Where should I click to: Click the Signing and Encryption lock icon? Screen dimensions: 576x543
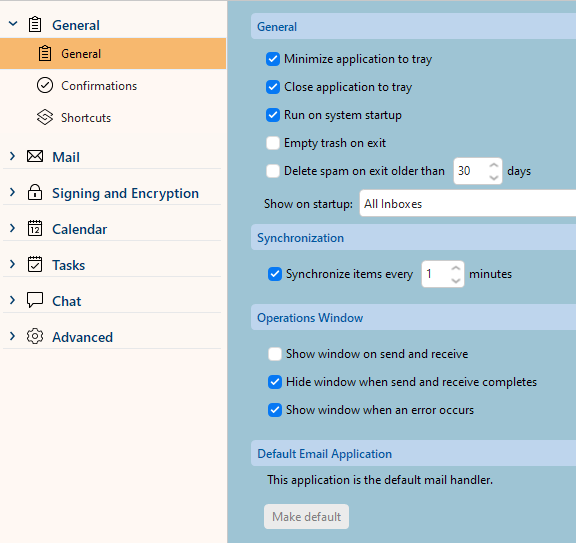coord(35,192)
